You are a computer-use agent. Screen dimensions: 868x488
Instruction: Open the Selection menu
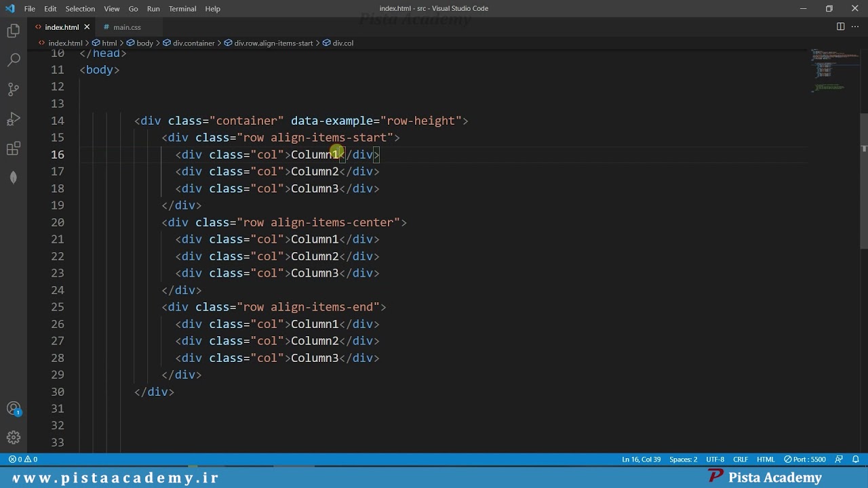coord(80,8)
